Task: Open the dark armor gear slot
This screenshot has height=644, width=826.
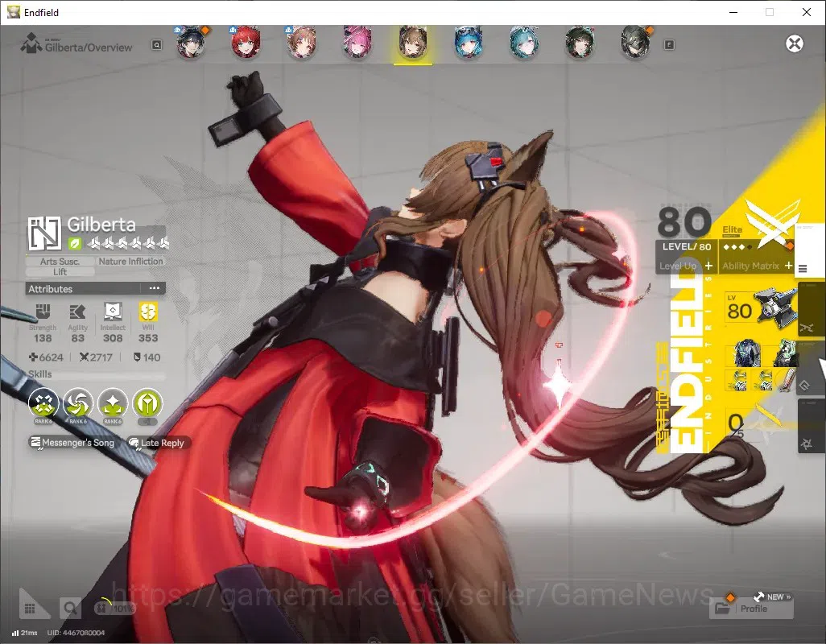Action: tap(746, 353)
